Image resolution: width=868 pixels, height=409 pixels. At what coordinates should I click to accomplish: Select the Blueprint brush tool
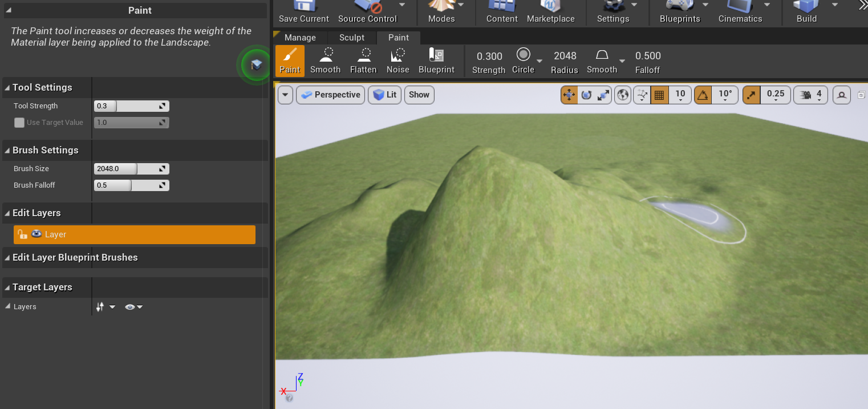point(436,61)
